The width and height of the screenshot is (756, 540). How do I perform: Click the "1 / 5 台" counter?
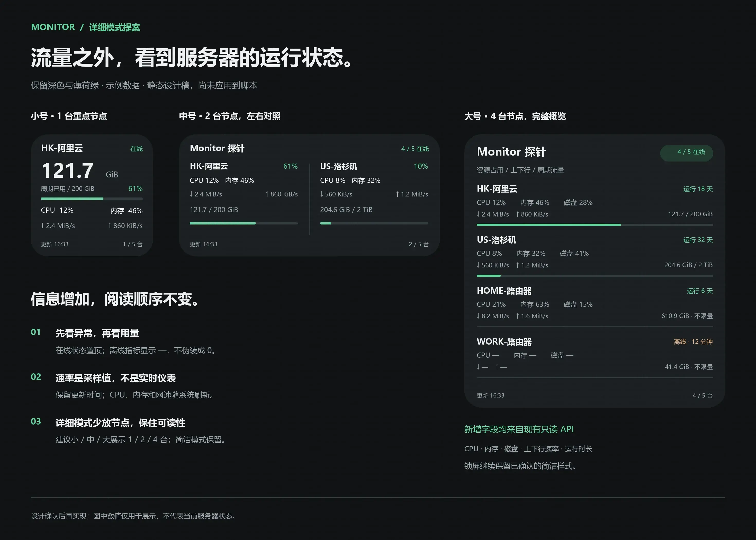(x=133, y=244)
